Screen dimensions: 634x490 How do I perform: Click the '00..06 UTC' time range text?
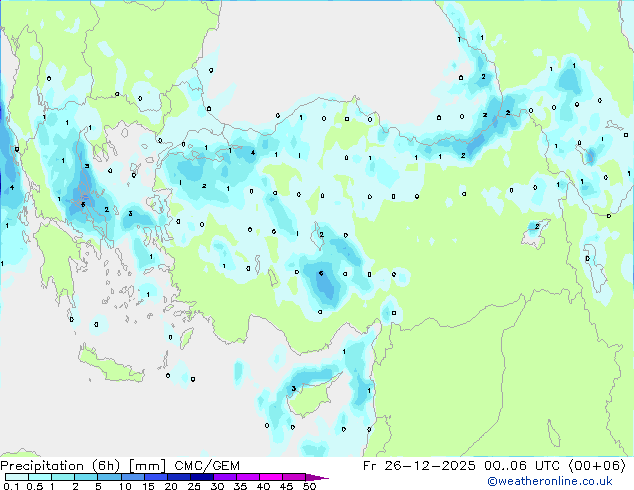click(522, 466)
